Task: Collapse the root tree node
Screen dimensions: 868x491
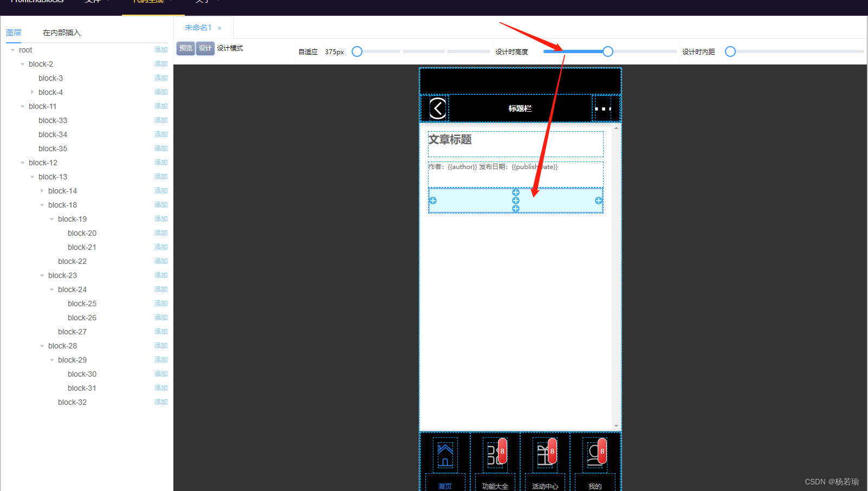Action: (13, 50)
